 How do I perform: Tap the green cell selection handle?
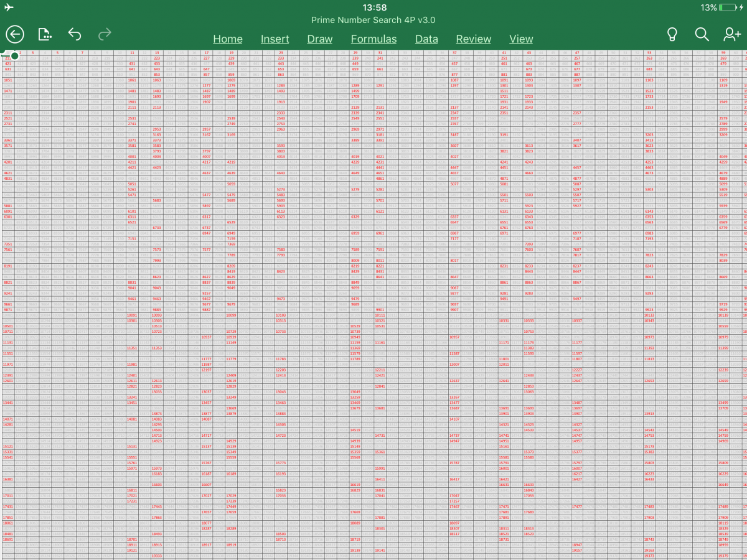tap(14, 56)
